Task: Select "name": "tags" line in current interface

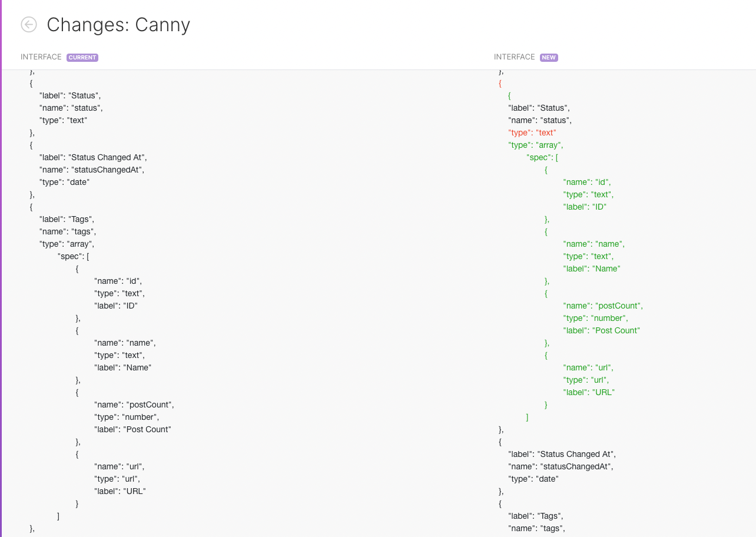Action: coord(68,231)
